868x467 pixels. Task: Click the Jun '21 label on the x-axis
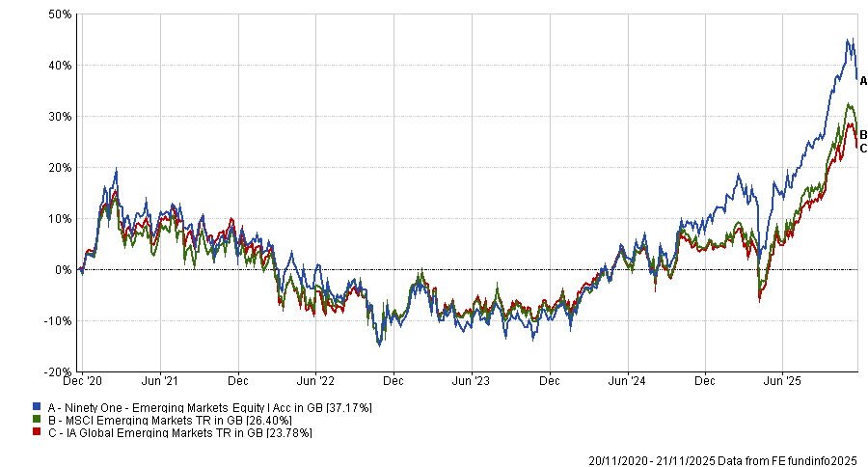pos(161,382)
